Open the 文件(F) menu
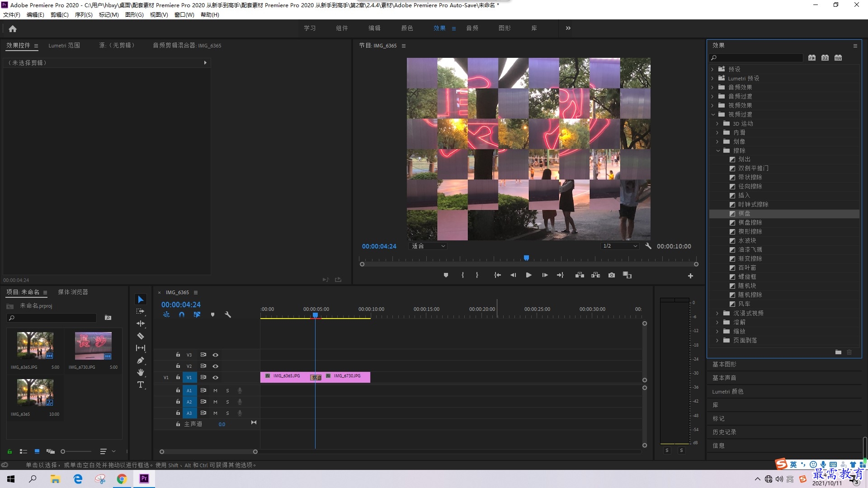Screen dimensions: 868x488 coord(12,15)
